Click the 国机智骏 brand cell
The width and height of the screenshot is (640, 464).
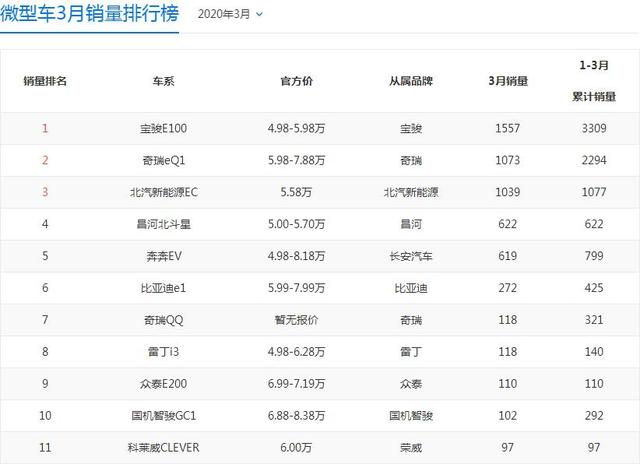(411, 415)
